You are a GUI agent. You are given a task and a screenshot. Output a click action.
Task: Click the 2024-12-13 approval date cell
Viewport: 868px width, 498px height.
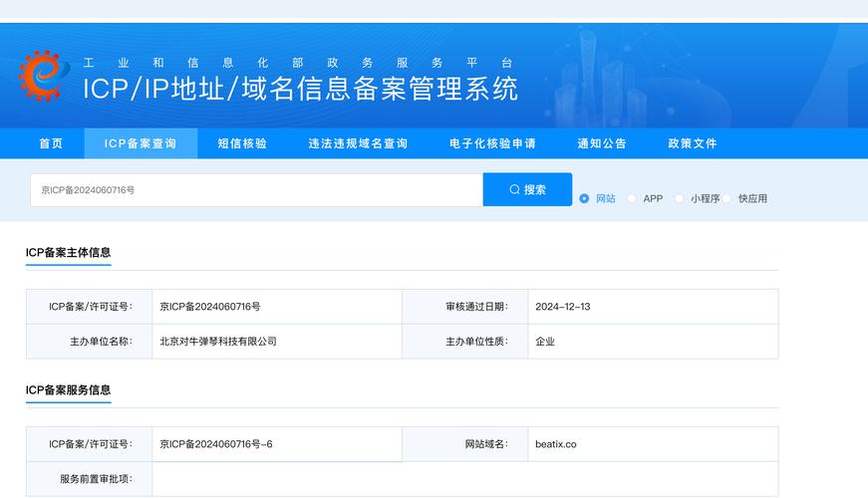(562, 307)
